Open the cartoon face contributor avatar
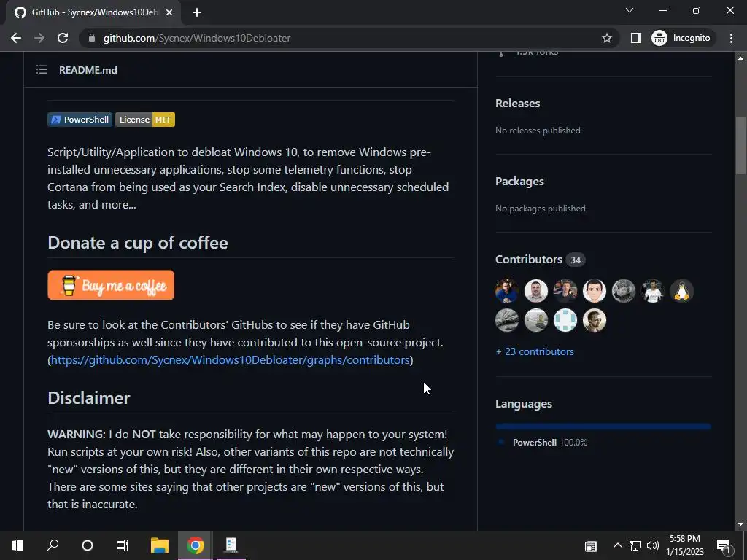This screenshot has width=747, height=560. [595, 291]
